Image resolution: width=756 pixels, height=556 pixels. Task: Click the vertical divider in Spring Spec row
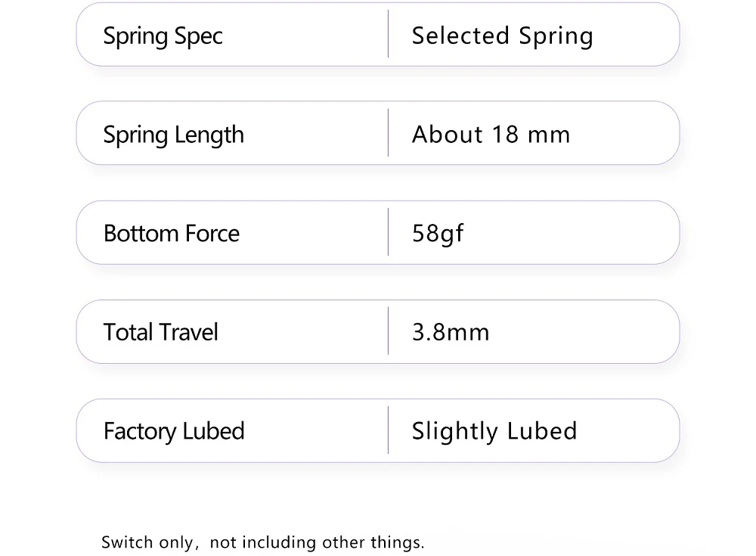coord(388,34)
